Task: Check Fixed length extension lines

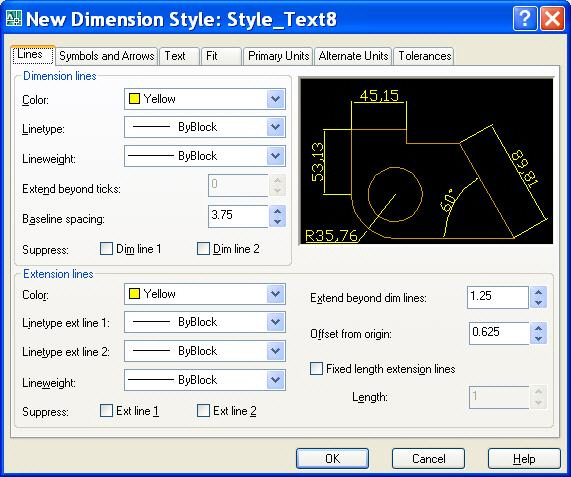Action: click(316, 368)
